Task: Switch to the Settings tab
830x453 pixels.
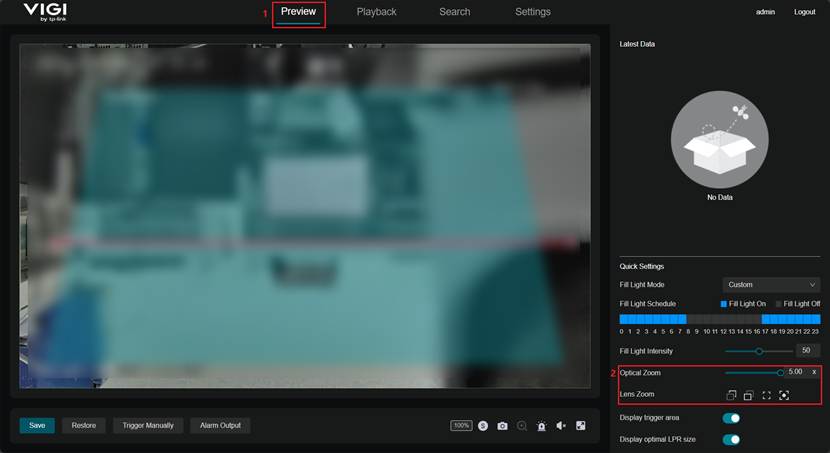Action: (532, 12)
